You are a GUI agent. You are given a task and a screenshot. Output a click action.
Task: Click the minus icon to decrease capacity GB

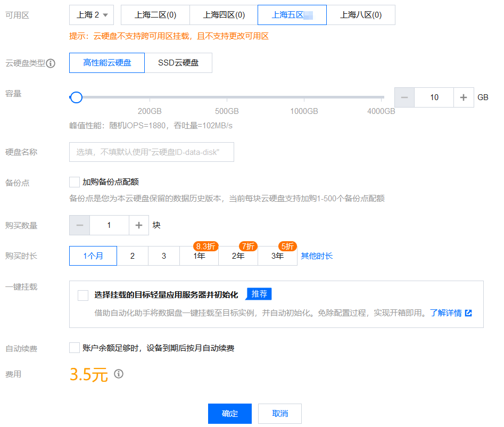pyautogui.click(x=404, y=97)
